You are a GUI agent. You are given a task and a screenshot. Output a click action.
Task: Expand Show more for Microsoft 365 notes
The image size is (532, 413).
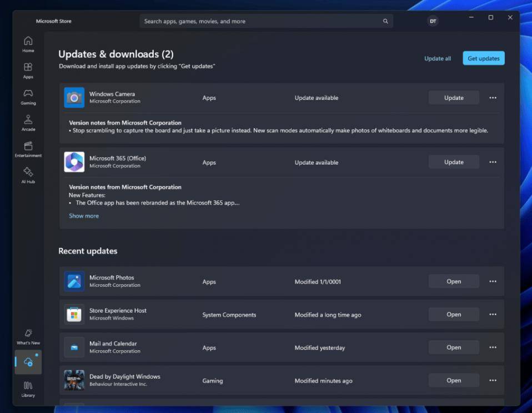[84, 216]
